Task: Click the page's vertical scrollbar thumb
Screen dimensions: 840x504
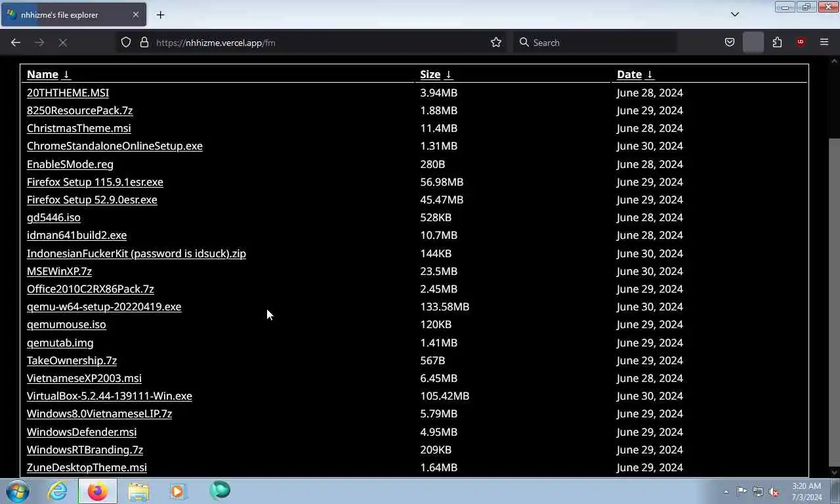Action: [834, 302]
